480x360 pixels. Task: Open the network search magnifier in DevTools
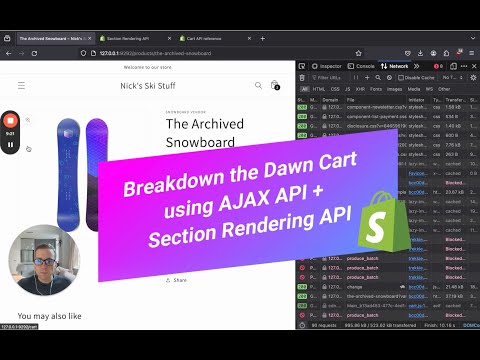pos(378,78)
